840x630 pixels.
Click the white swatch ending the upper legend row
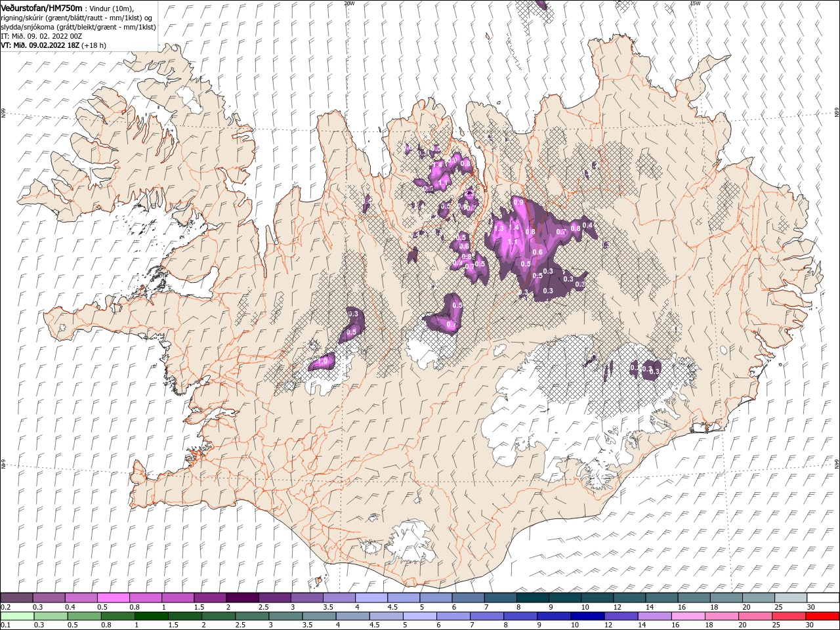tap(823, 598)
